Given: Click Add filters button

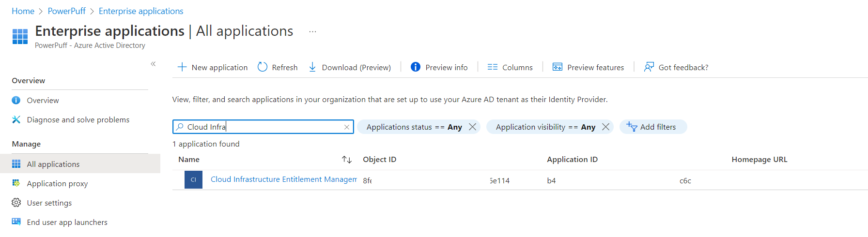Looking at the screenshot, I should click(652, 127).
